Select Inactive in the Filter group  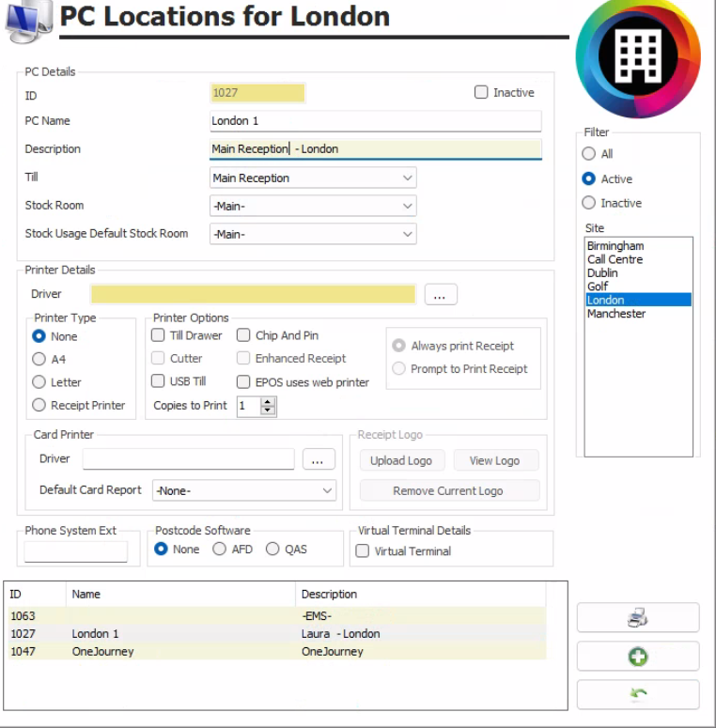tap(589, 203)
